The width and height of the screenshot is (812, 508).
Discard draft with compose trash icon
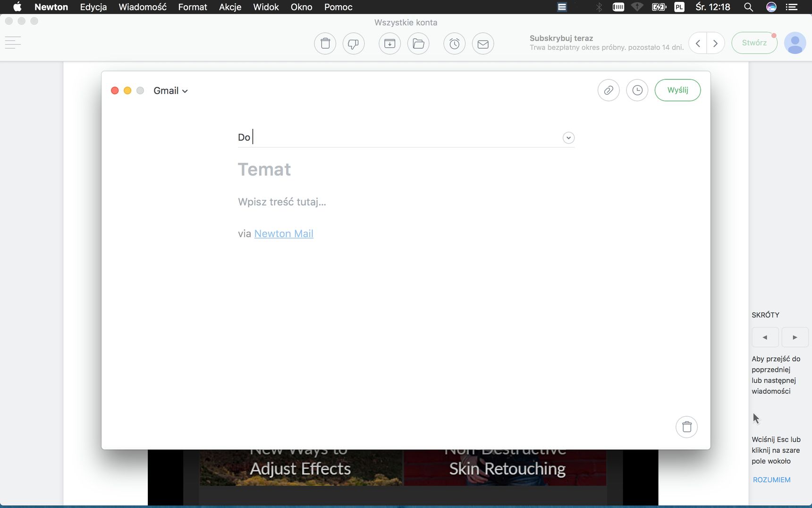pos(687,427)
